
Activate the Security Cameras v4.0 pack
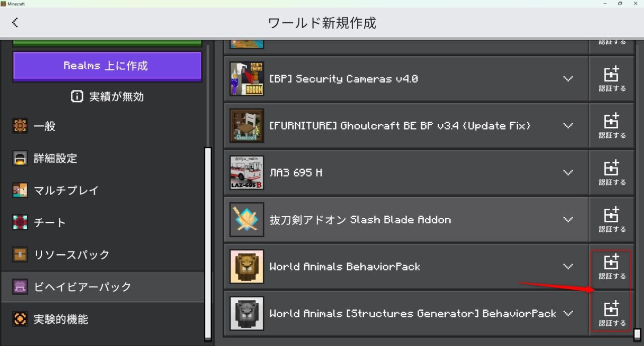[x=612, y=78]
